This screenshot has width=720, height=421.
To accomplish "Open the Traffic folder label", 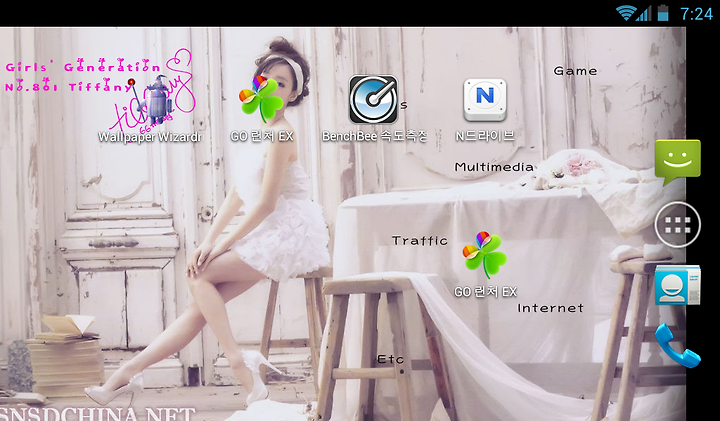I will [420, 241].
